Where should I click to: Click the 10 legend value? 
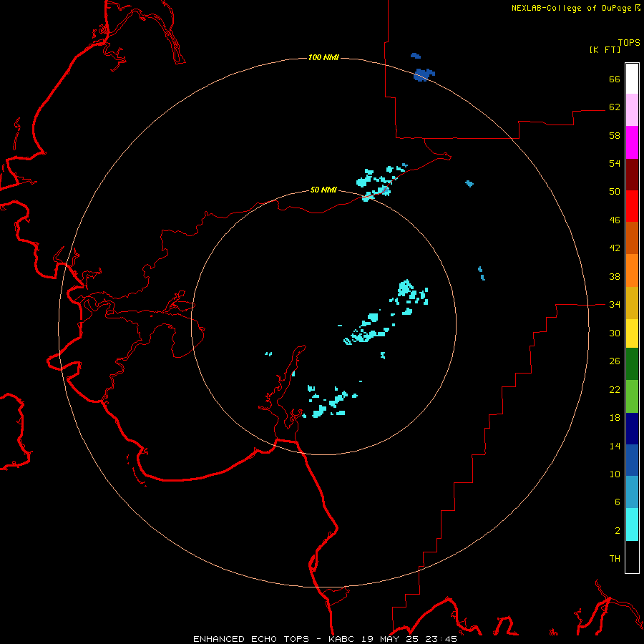pyautogui.click(x=615, y=474)
